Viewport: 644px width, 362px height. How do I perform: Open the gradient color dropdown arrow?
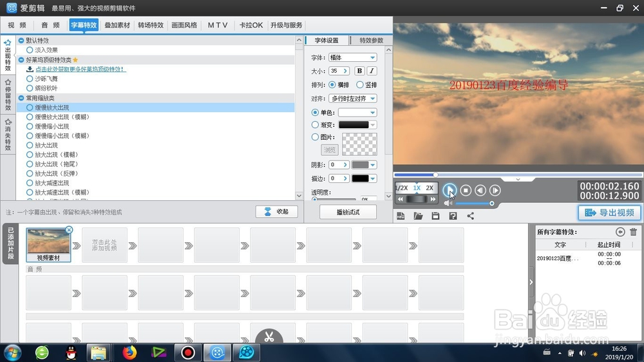tap(372, 124)
